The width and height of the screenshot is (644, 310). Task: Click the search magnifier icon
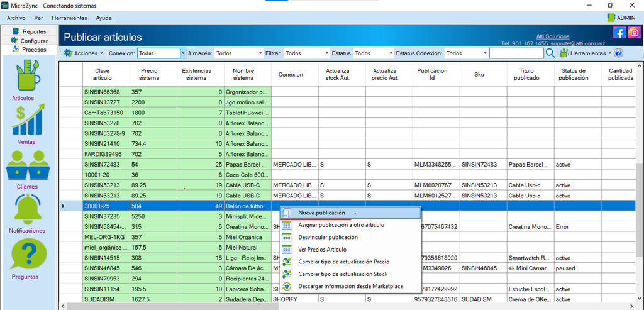tap(550, 53)
